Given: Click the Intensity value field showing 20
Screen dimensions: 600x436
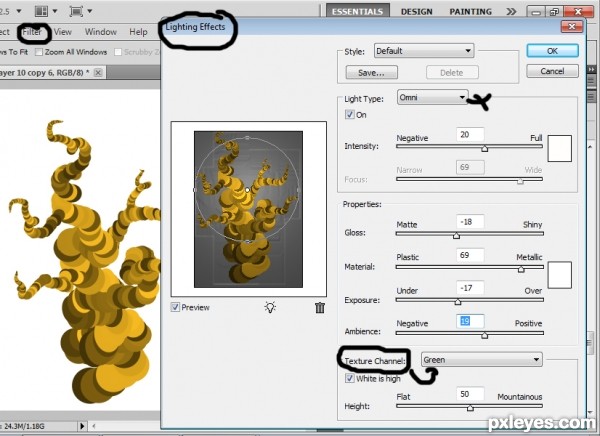Looking at the screenshot, I should tap(470, 135).
